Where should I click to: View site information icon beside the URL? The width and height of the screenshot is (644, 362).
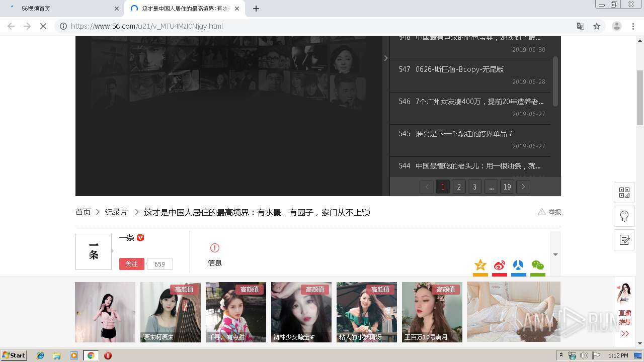[x=63, y=26]
